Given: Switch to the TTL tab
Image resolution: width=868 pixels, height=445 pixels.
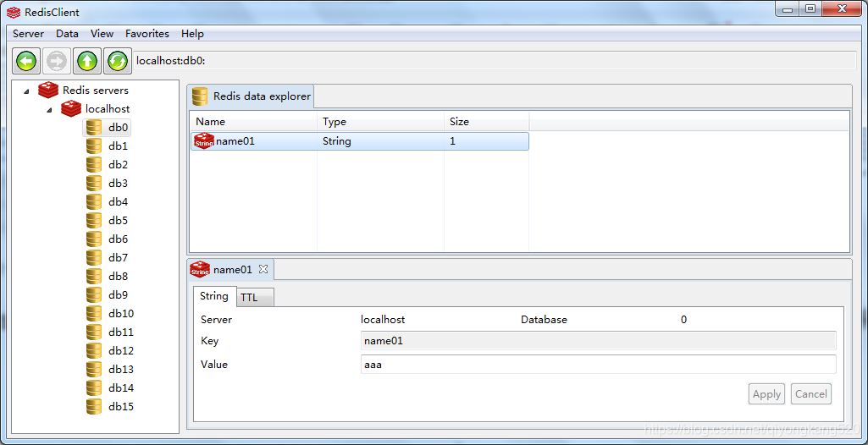Looking at the screenshot, I should [255, 298].
